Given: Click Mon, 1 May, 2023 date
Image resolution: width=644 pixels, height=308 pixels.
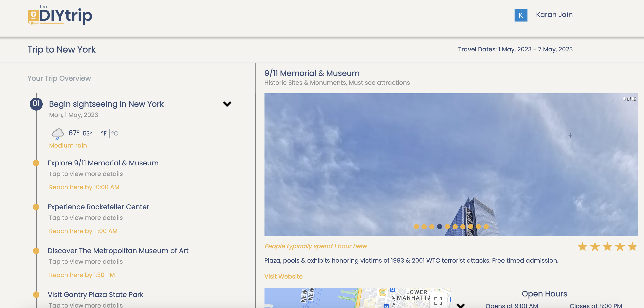Looking at the screenshot, I should click(73, 115).
